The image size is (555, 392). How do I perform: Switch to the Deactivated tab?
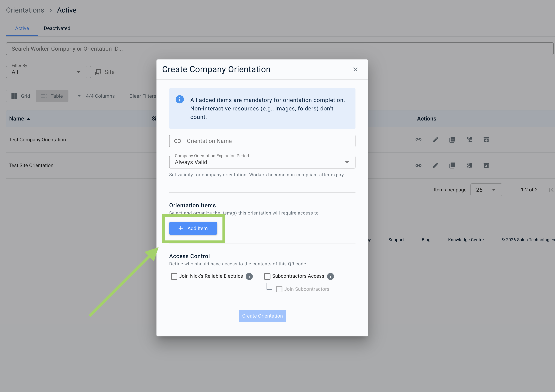(x=57, y=28)
